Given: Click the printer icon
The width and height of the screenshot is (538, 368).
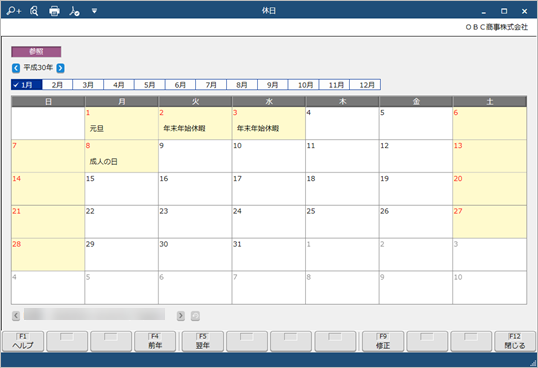Looking at the screenshot, I should [x=54, y=11].
